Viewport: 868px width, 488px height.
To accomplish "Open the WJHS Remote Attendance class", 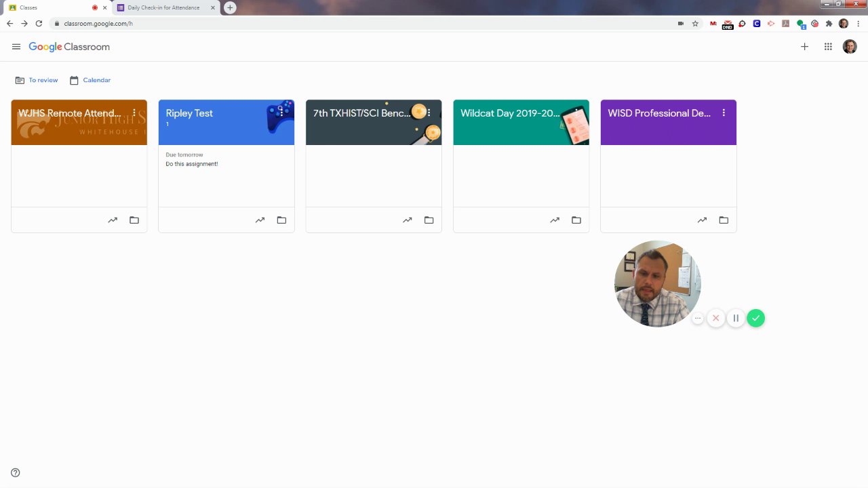I will [x=70, y=113].
